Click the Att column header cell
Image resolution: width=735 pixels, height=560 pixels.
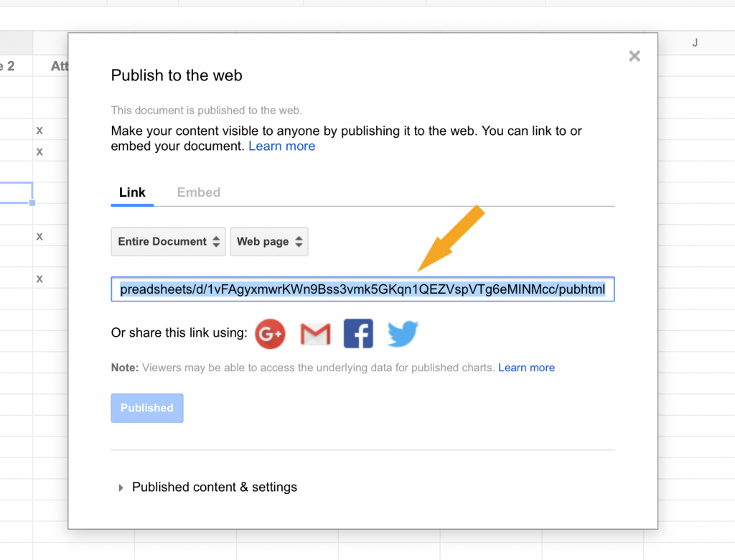[x=61, y=65]
